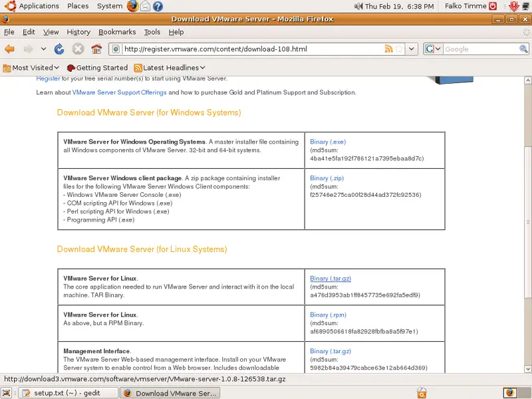Viewport: 532px width, 399px height.
Task: Click the volume speaker icon
Action: point(358,6)
